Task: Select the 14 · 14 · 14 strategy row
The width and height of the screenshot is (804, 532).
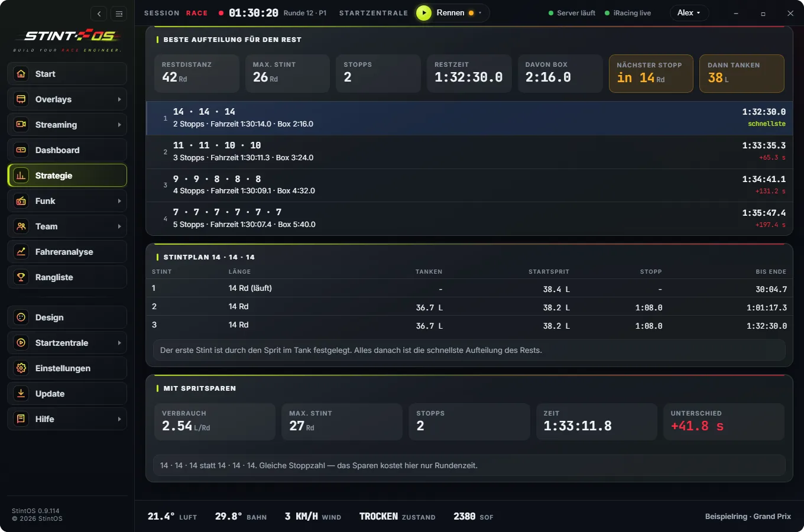Action: (469, 118)
